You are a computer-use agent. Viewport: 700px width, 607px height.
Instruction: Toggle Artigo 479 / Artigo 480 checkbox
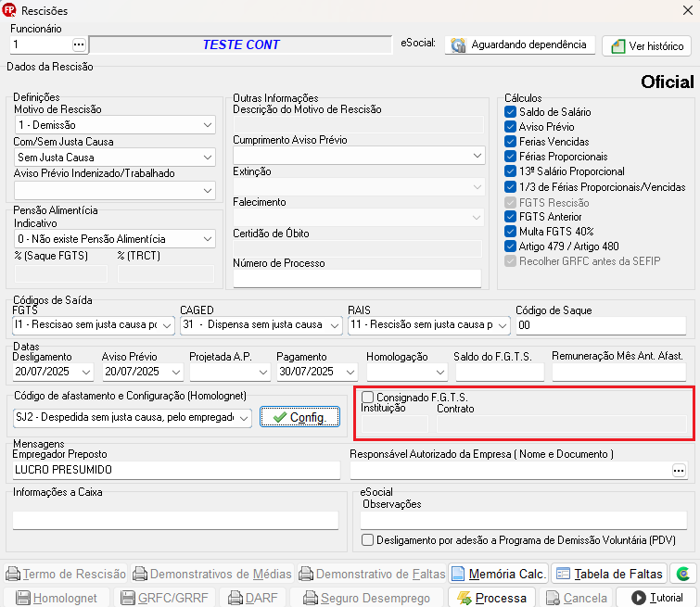tap(510, 246)
